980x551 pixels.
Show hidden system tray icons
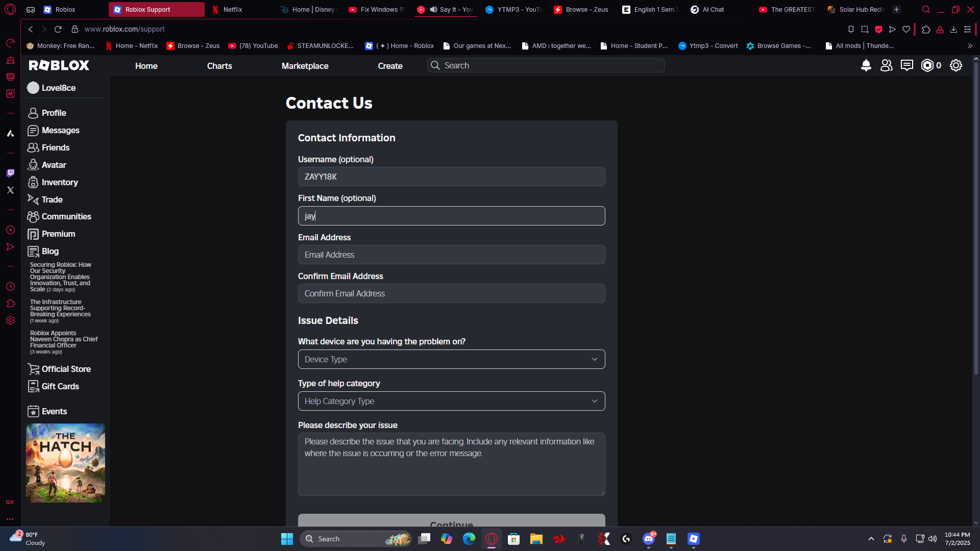pos(871,539)
